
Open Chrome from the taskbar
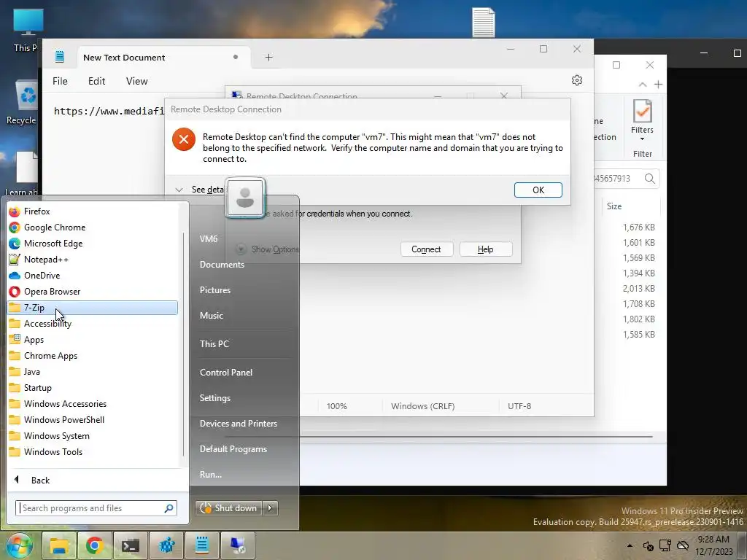[x=94, y=545]
